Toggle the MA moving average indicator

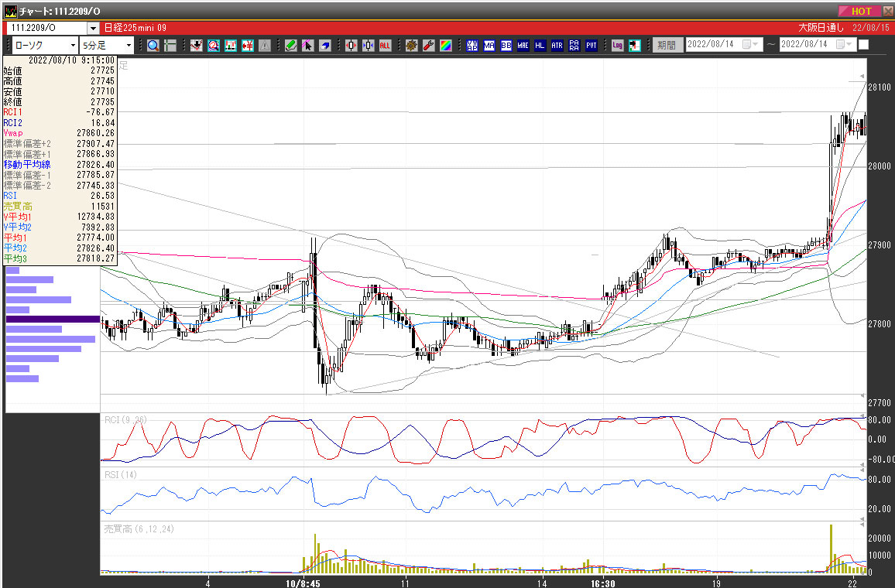(x=489, y=46)
